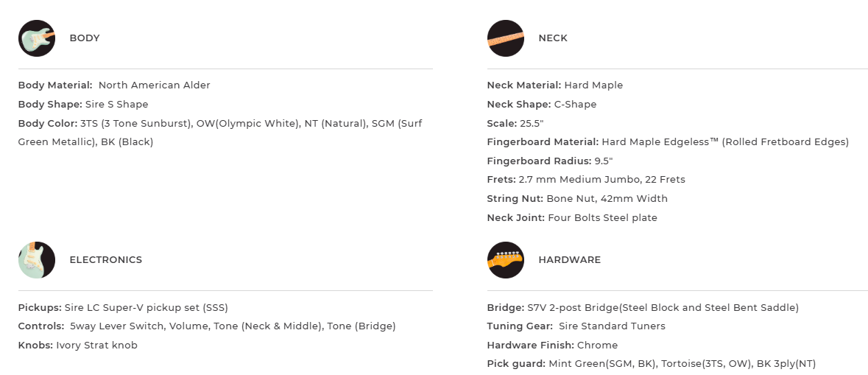This screenshot has width=868, height=375.
Task: Click the Body Color label
Action: point(47,124)
